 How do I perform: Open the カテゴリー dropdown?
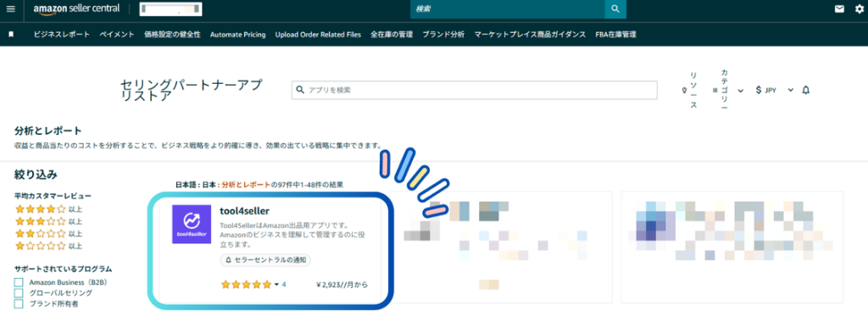pos(728,90)
